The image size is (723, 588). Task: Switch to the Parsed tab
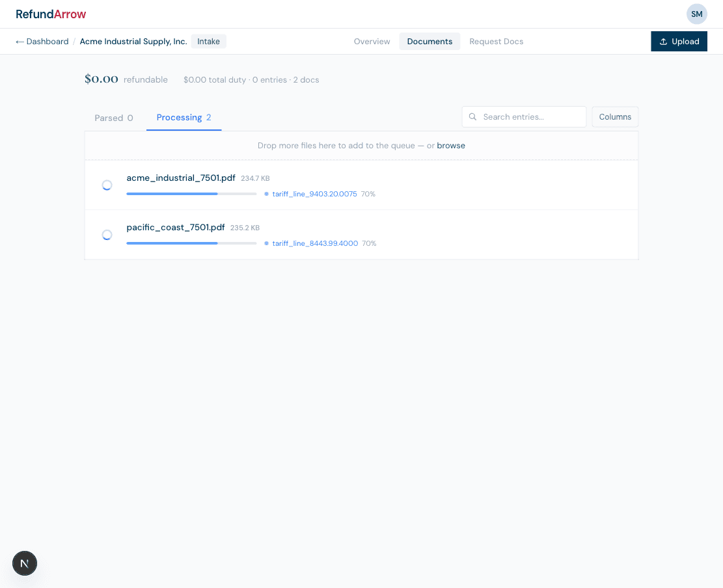[113, 118]
